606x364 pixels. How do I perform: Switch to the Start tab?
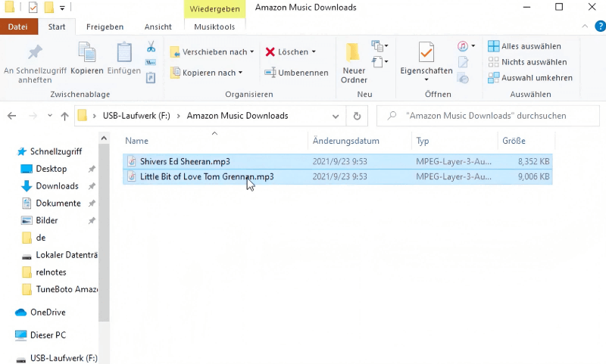(57, 26)
